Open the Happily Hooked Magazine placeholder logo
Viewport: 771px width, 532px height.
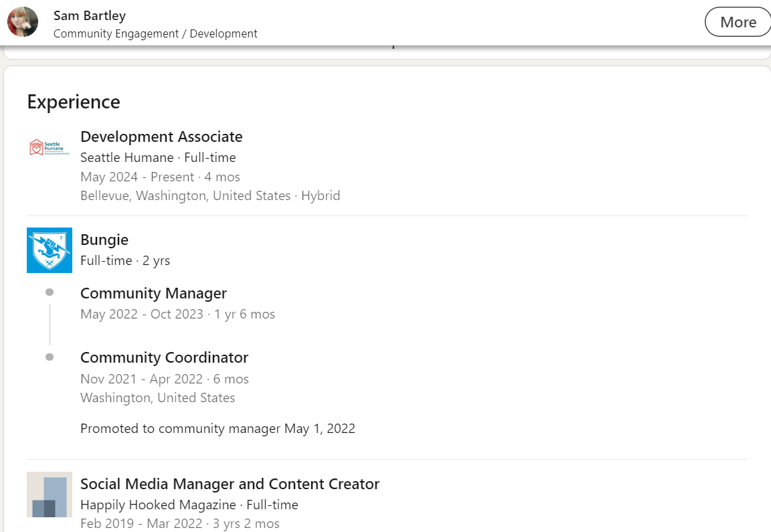[x=49, y=495]
